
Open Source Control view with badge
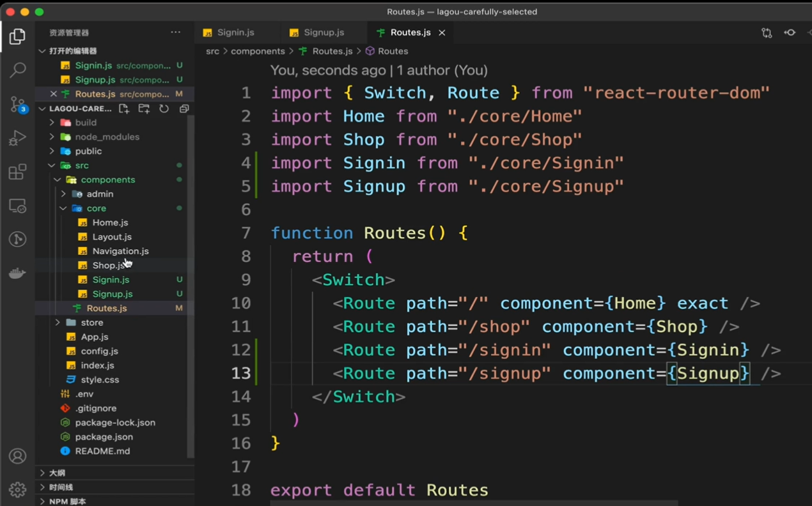coord(17,104)
